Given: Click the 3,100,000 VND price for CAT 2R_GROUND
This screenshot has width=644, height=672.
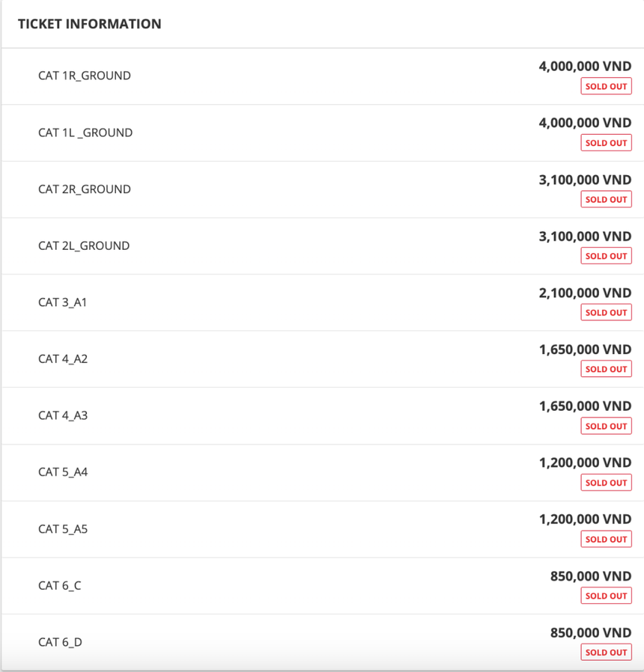Looking at the screenshot, I should click(585, 180).
